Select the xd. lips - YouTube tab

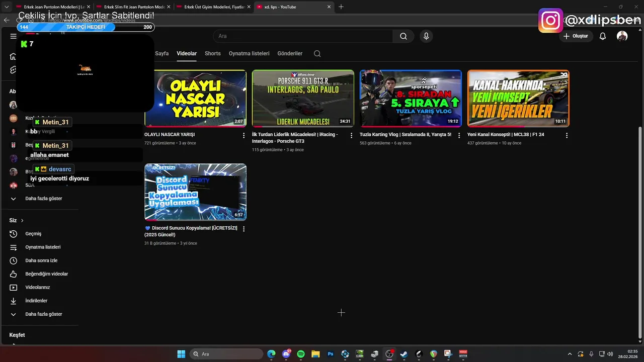(x=294, y=7)
